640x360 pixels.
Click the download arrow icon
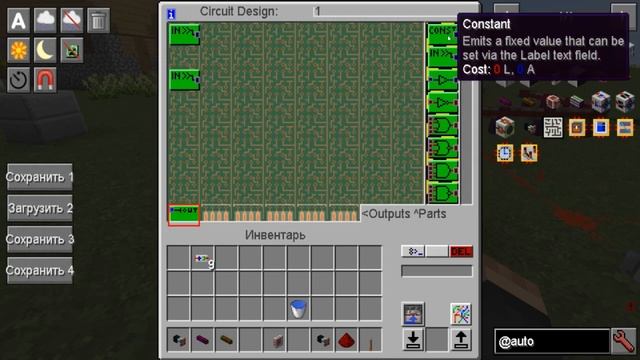[413, 340]
